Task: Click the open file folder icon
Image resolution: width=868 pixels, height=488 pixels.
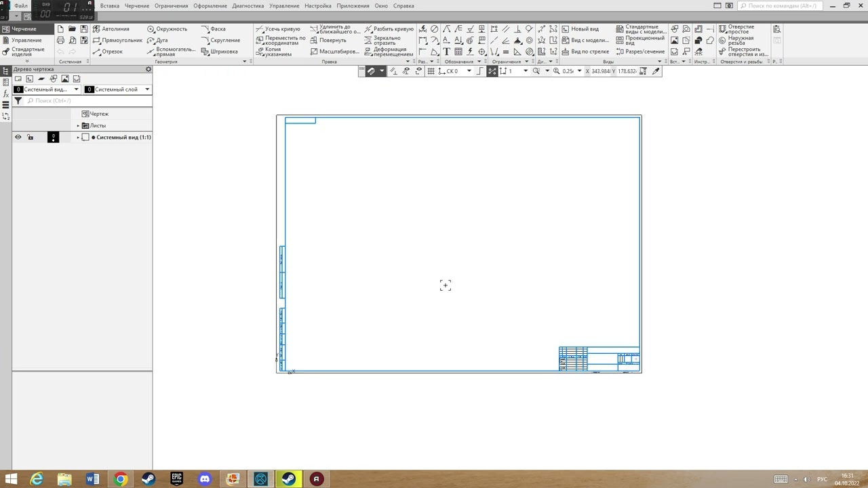Action: coord(72,29)
